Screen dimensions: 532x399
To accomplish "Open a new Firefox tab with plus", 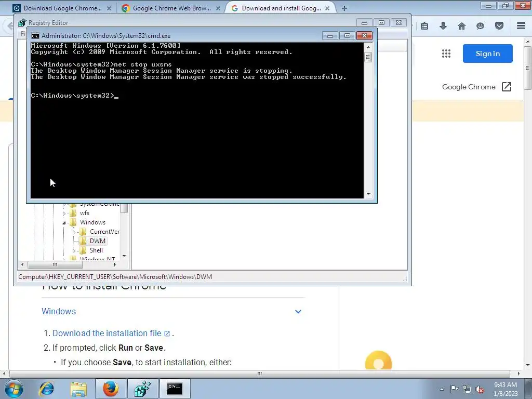I will 344,8.
